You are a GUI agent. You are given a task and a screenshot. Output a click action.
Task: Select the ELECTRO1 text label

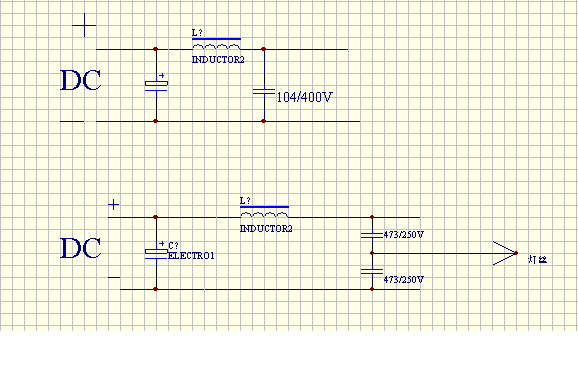191,256
